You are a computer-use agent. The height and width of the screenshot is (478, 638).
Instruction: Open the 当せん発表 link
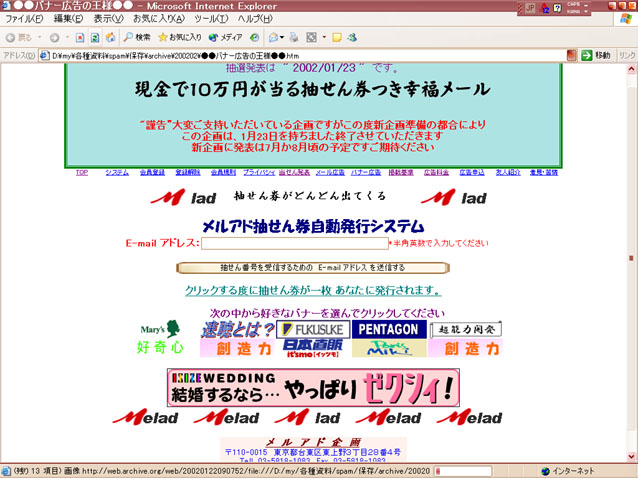click(295, 172)
